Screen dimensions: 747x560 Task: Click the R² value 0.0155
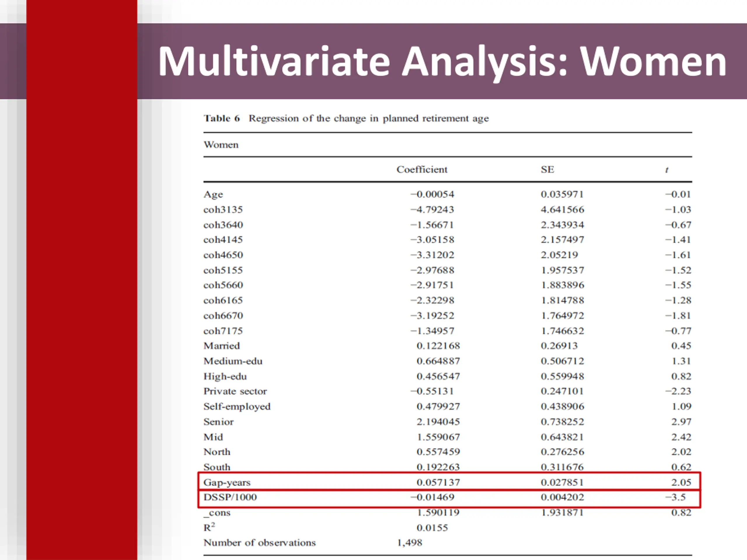432,528
